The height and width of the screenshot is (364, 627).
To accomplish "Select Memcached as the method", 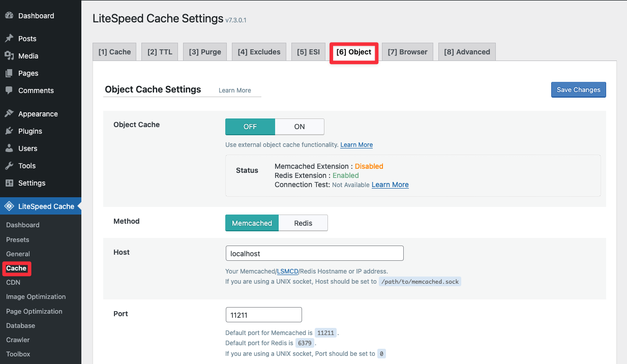I will pos(252,223).
